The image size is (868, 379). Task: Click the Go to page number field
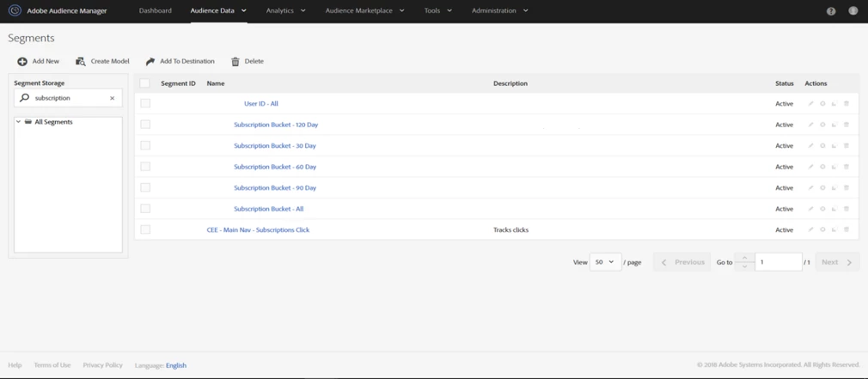(x=779, y=262)
